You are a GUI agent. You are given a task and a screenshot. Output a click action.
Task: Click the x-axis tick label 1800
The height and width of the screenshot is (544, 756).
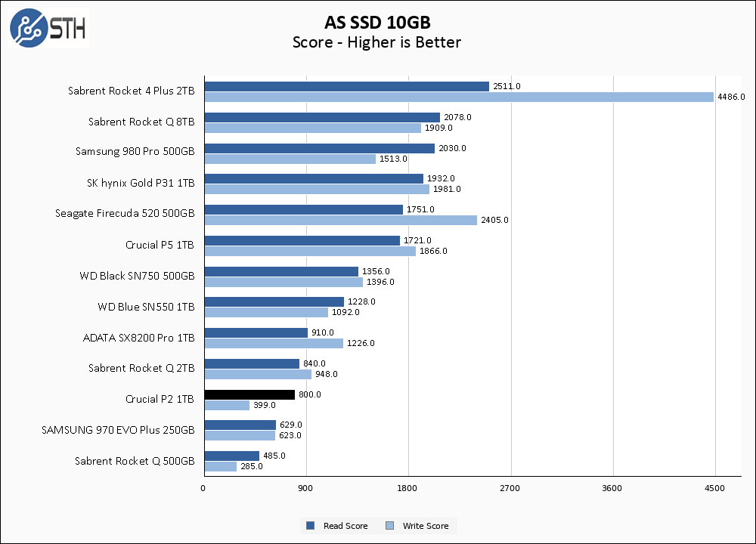click(x=407, y=488)
